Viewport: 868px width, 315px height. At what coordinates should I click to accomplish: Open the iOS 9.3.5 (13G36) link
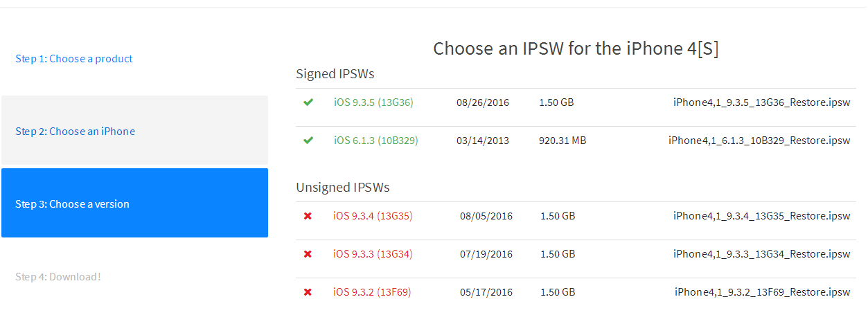coord(373,102)
